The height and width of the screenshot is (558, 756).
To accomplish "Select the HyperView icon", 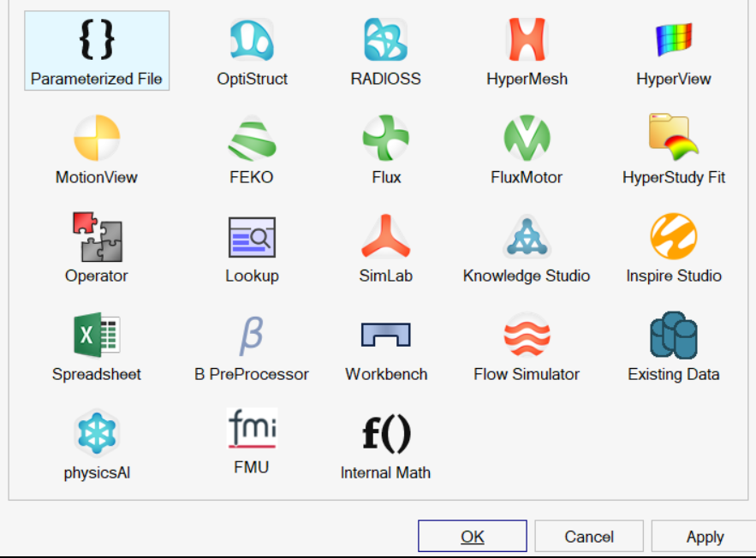I will coord(674,39).
